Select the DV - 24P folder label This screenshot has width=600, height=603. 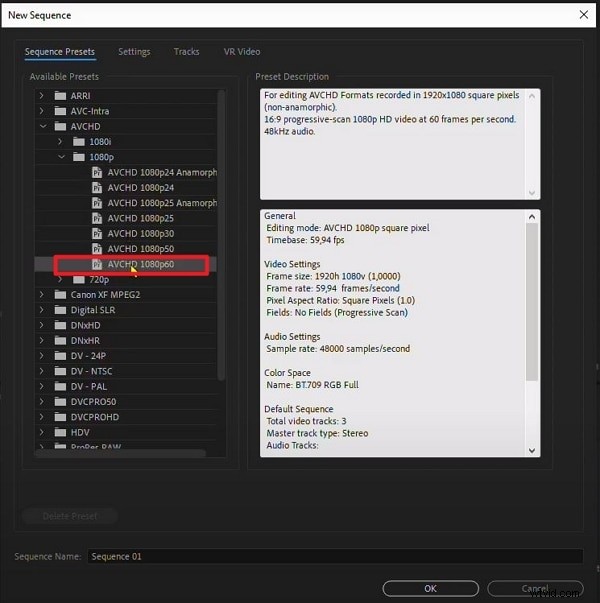tap(88, 356)
